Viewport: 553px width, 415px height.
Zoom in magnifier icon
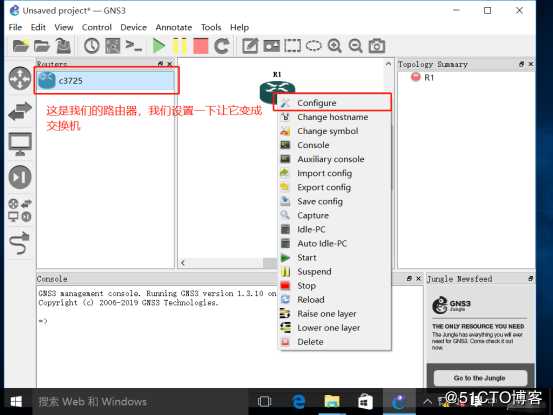coord(334,46)
